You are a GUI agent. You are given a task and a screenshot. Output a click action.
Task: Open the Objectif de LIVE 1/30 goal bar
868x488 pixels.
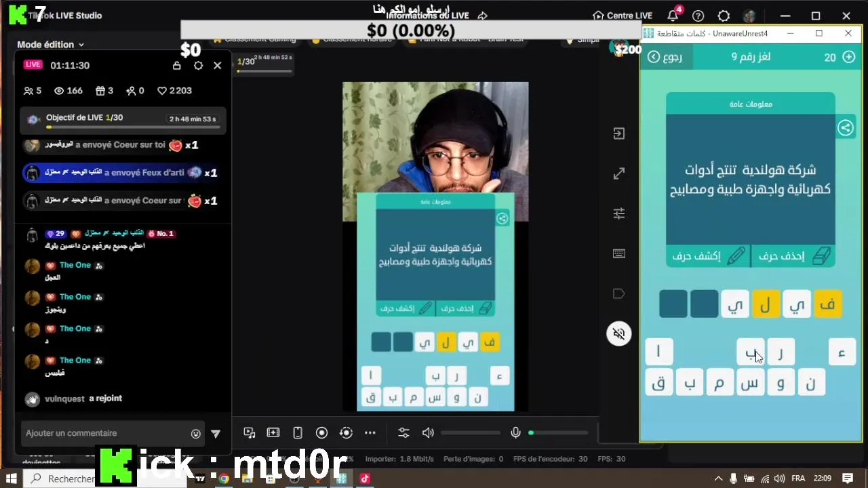(123, 120)
